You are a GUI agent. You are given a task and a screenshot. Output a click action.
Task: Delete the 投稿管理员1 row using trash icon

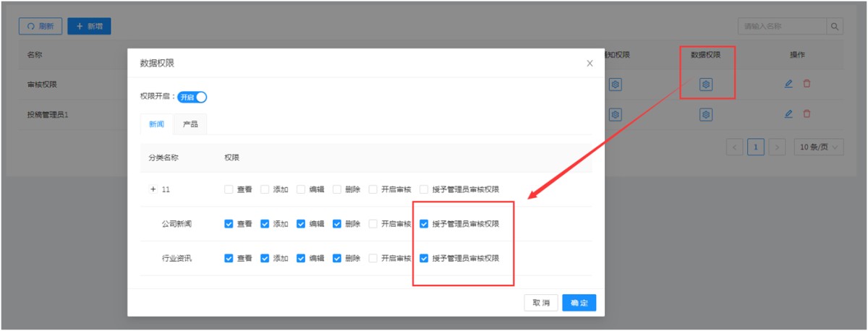[x=807, y=114]
